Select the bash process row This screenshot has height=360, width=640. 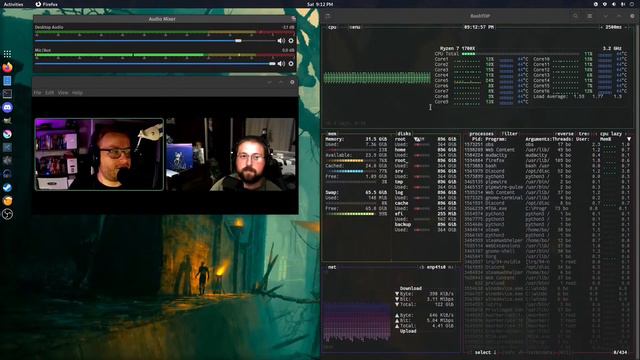[x=547, y=166]
